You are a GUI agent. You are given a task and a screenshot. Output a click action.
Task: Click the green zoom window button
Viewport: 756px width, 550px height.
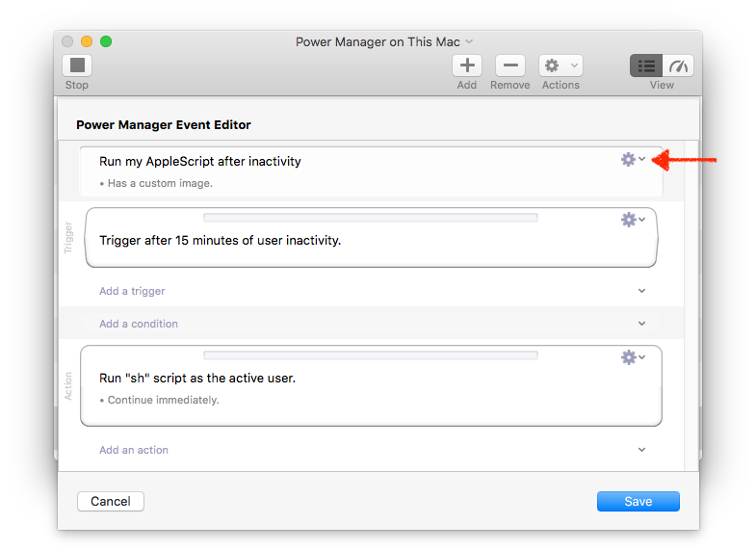106,41
